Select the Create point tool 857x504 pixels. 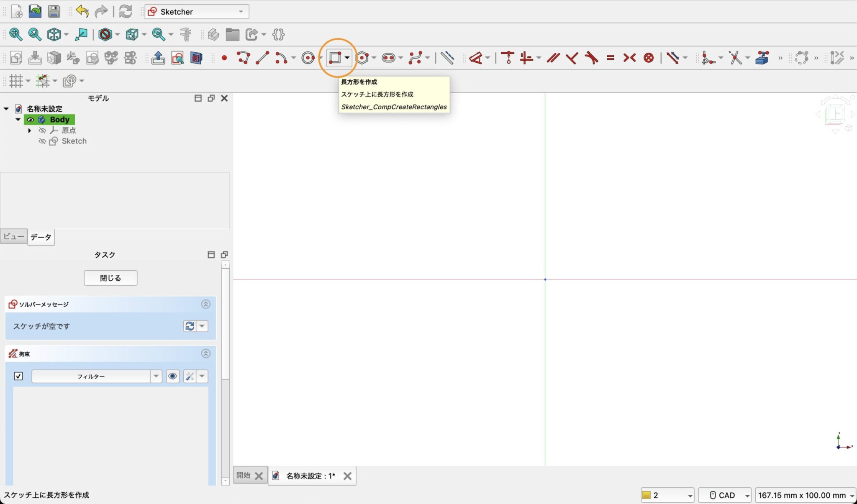[x=224, y=58]
